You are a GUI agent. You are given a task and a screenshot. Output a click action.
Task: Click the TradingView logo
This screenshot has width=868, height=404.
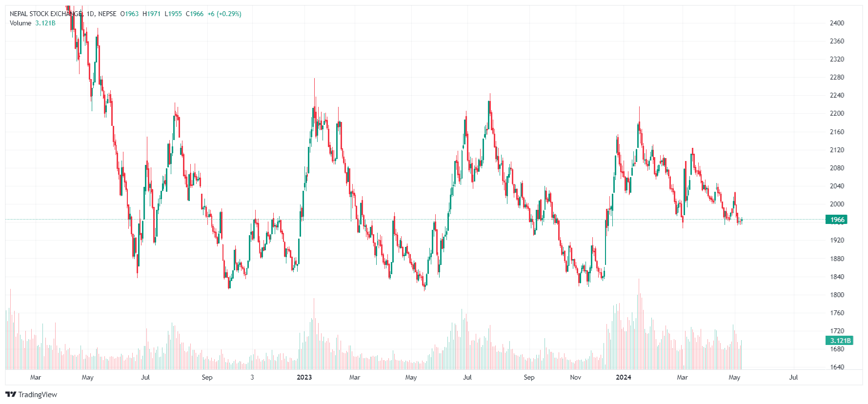(10, 394)
